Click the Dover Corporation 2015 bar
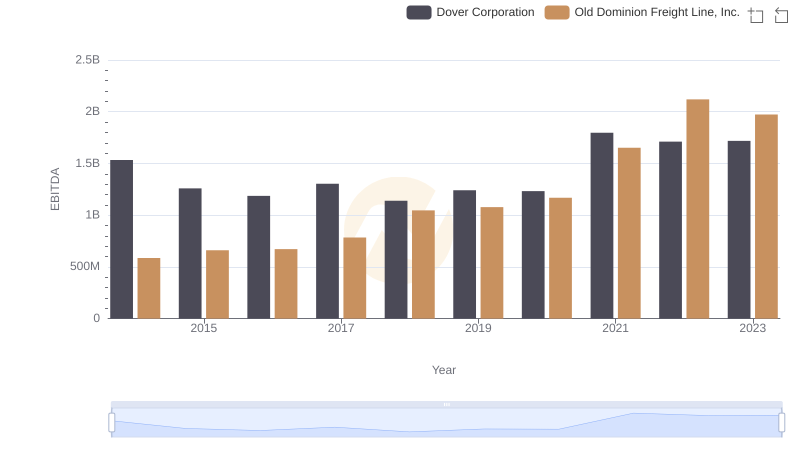 point(190,253)
